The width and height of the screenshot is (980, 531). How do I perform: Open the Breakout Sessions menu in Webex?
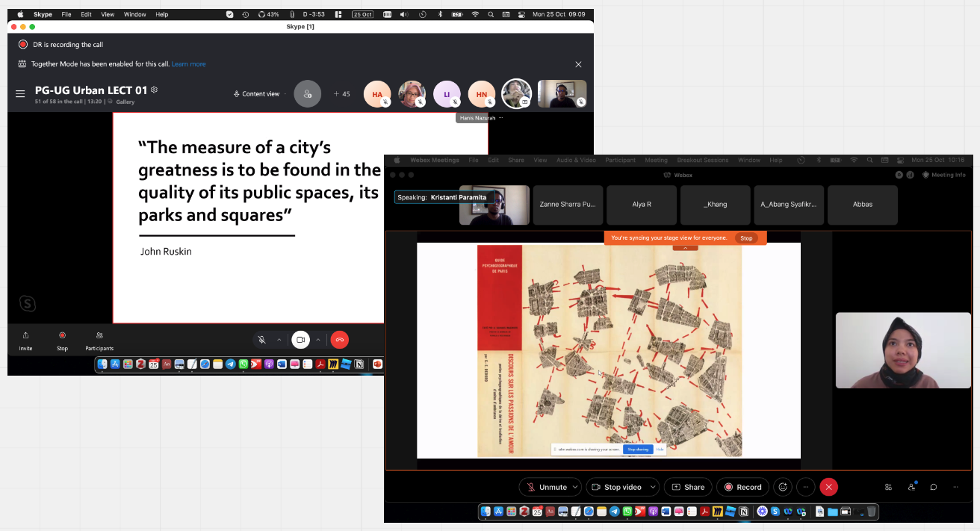point(702,160)
